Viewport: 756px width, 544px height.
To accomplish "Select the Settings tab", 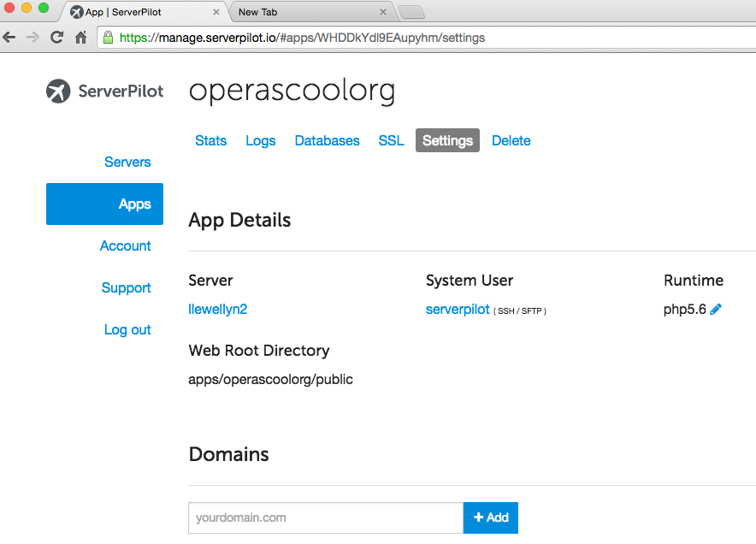I will tap(447, 140).
